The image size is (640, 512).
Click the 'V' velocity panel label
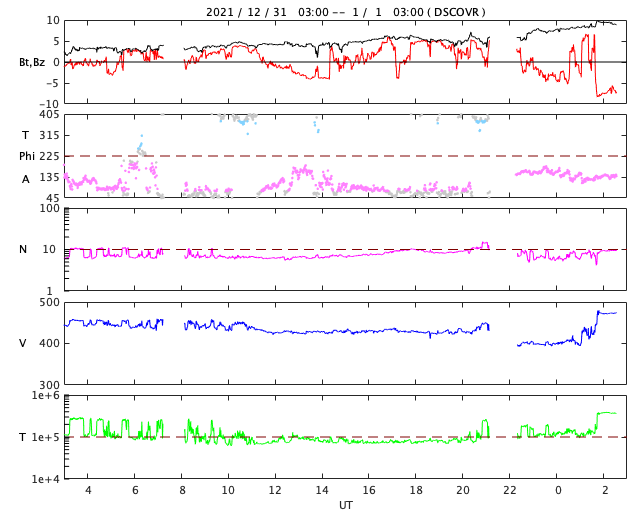(23, 343)
